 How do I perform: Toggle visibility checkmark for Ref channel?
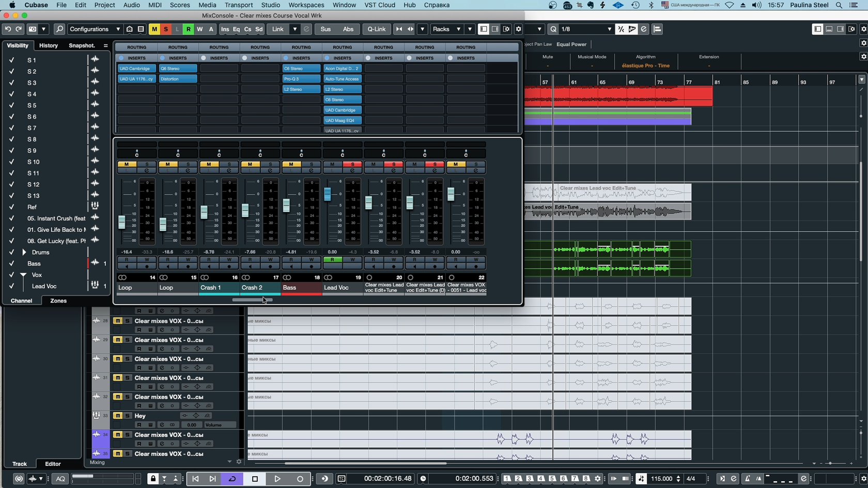click(x=11, y=207)
